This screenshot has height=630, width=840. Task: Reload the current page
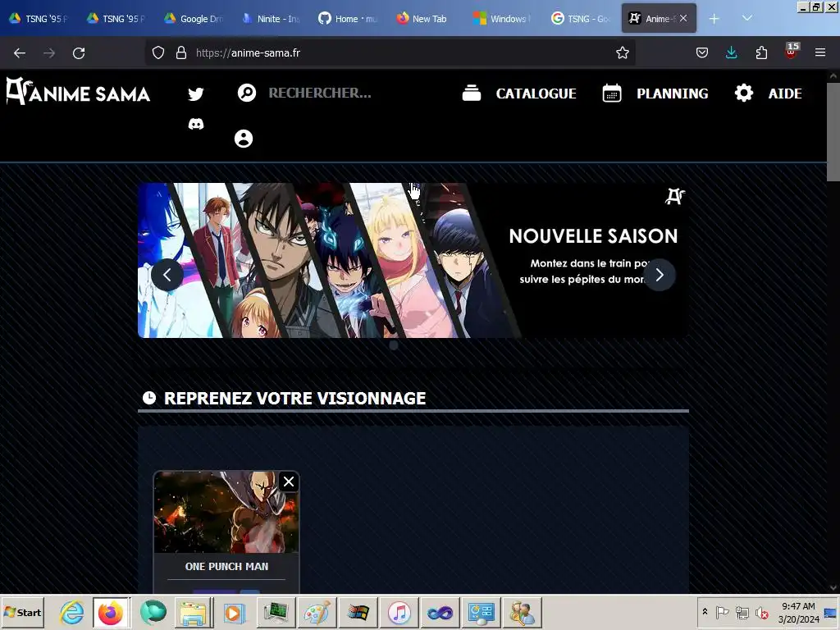(79, 53)
